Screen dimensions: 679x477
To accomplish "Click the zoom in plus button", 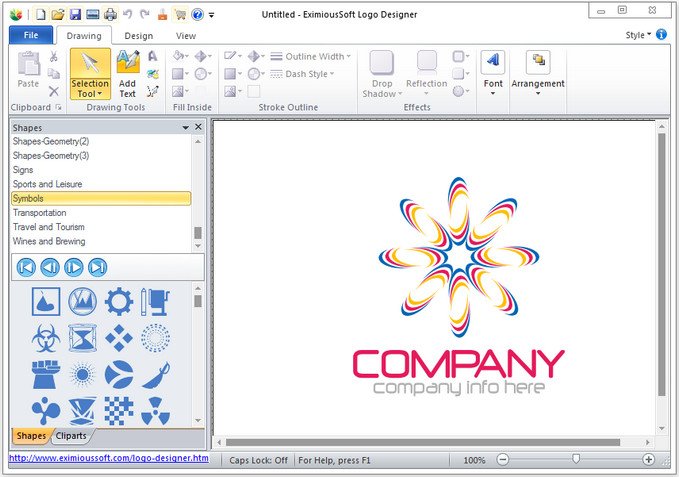I will pyautogui.click(x=648, y=460).
